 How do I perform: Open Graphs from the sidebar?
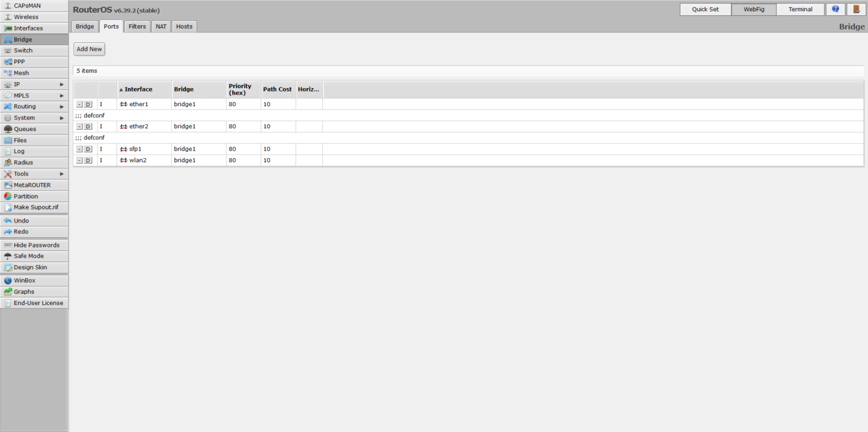pyautogui.click(x=23, y=291)
